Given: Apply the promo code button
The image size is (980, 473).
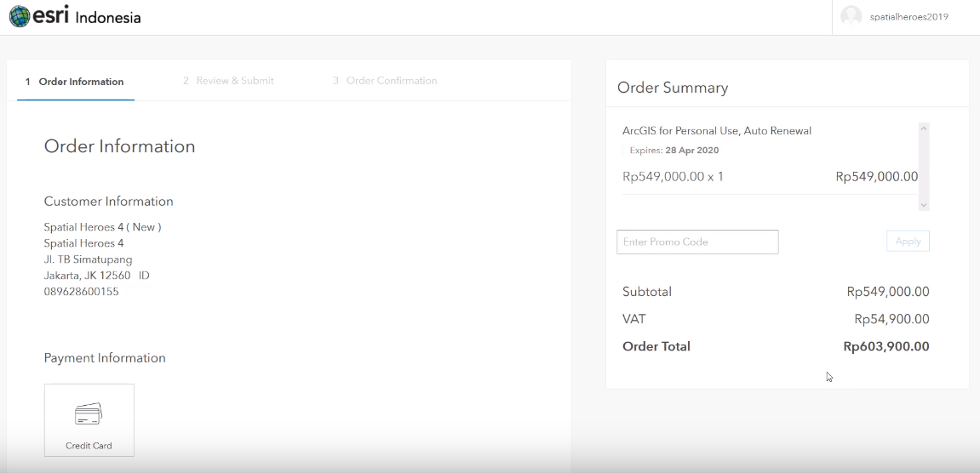Looking at the screenshot, I should pyautogui.click(x=908, y=242).
